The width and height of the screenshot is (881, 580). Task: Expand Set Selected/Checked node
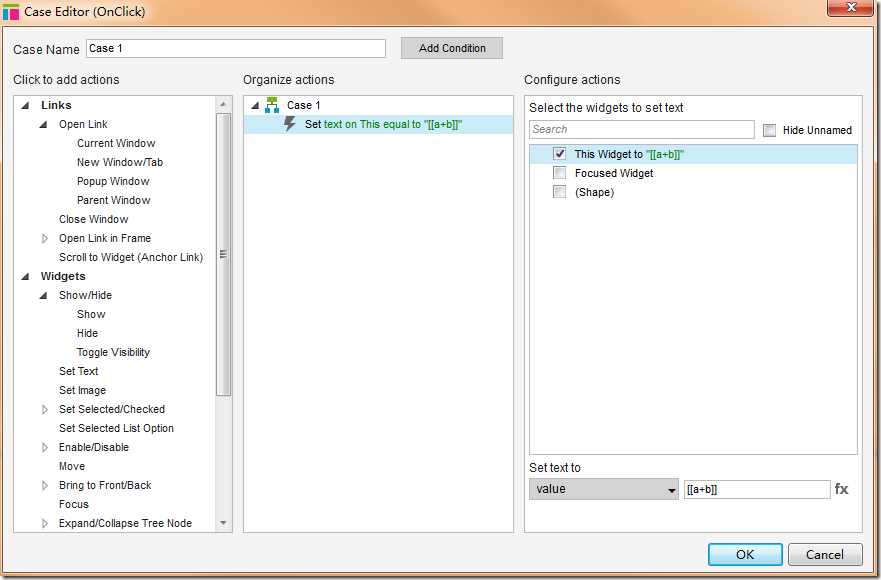pos(44,410)
